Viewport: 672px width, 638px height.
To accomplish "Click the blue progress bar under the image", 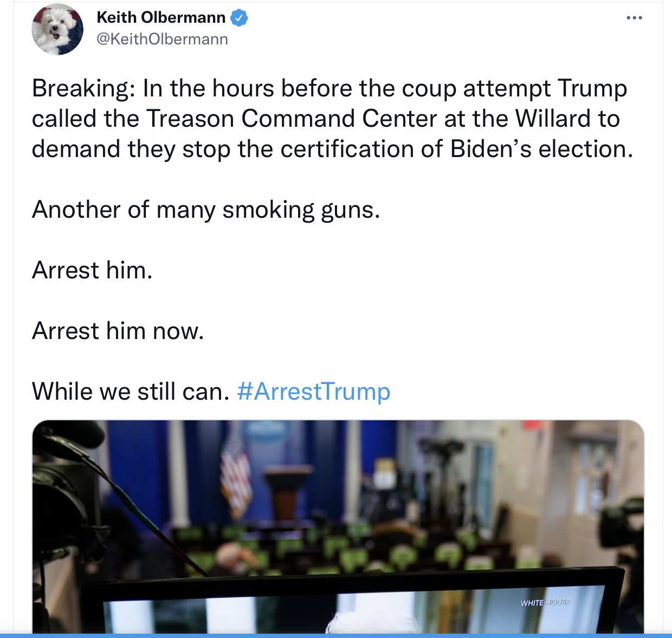I will pyautogui.click(x=336, y=636).
